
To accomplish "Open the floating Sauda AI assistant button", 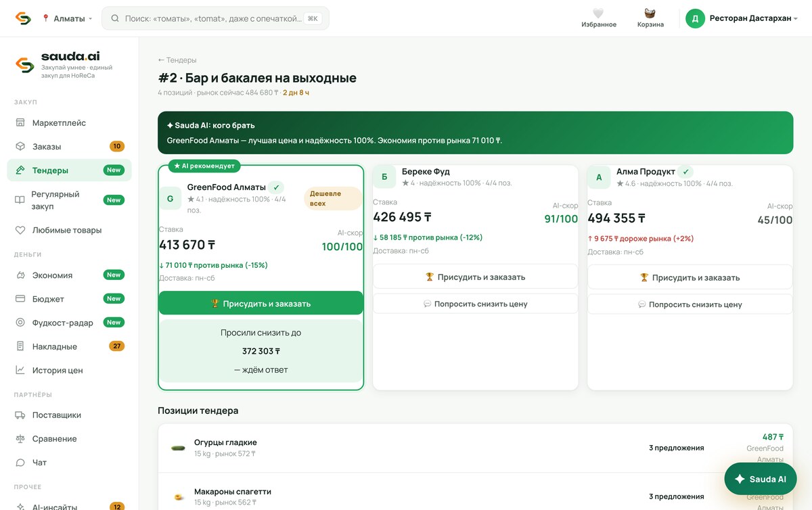I will pos(761,479).
